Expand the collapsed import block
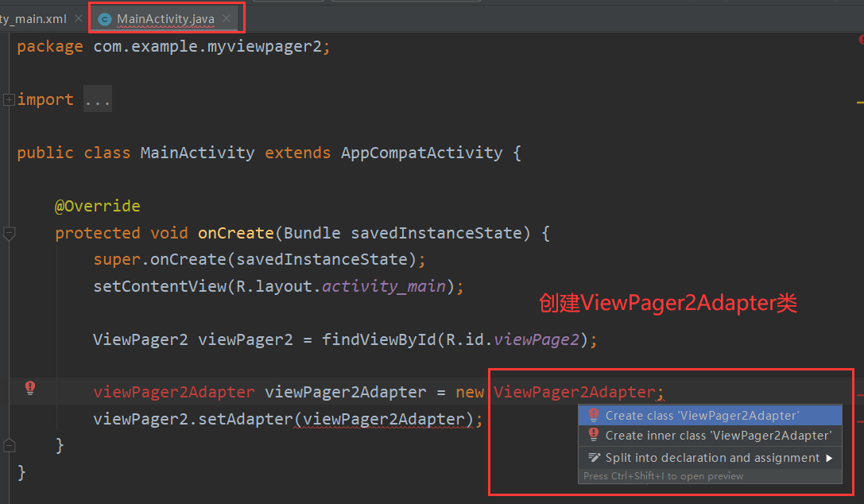864x504 pixels. pos(9,99)
